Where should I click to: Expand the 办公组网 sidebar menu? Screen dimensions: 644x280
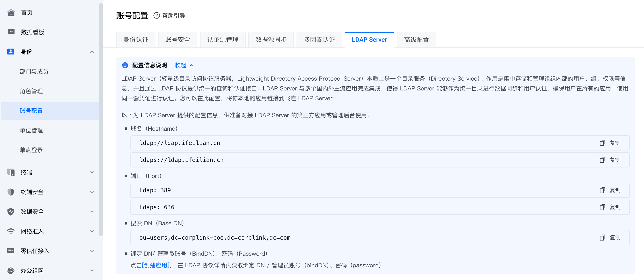coord(92,270)
